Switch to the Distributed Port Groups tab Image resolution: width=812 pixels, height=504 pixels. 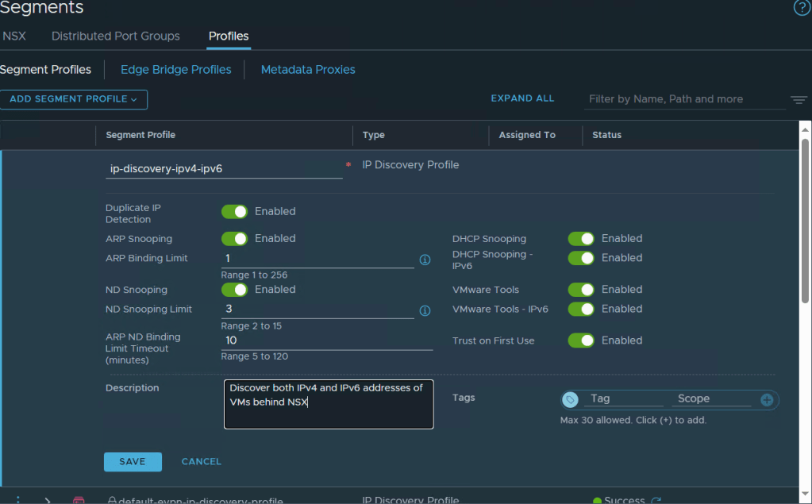116,37
